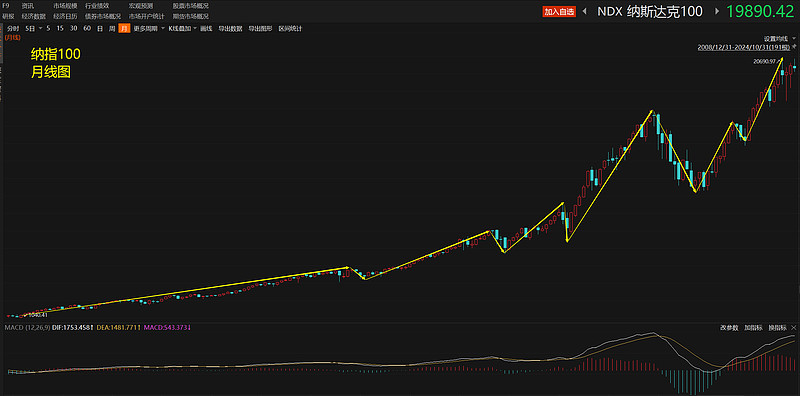This screenshot has height=396, width=800.
Task: Click 改参数 to edit MACD parameters
Action: click(729, 328)
